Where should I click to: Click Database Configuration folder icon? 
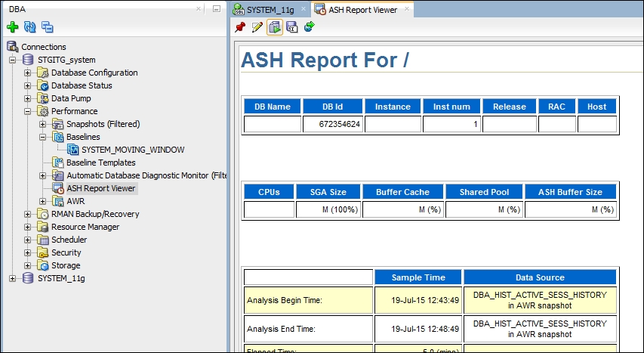[x=43, y=73]
